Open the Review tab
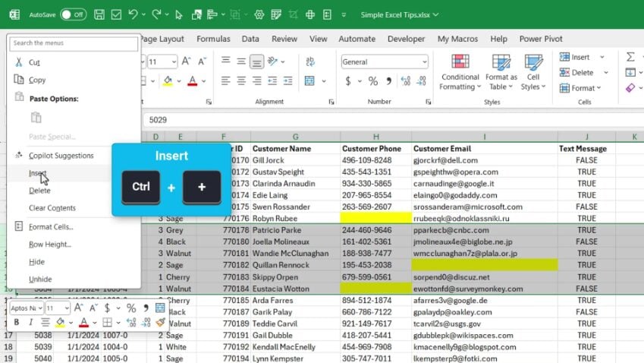Screen dimensions: 644x363 [284, 39]
